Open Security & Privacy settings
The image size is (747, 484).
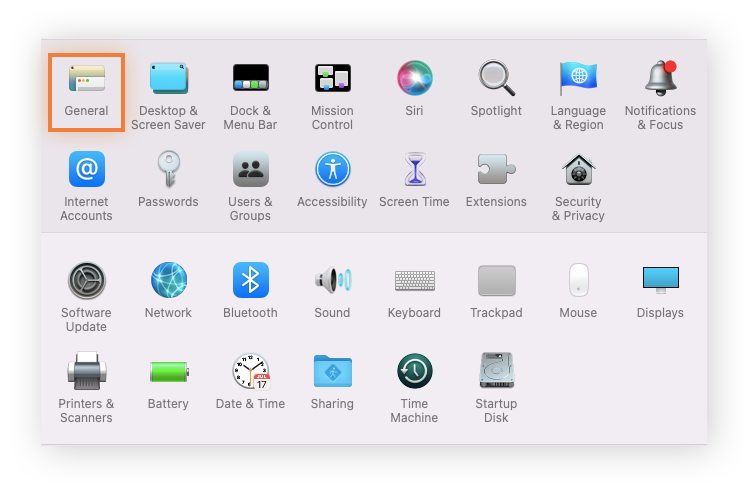(x=578, y=169)
